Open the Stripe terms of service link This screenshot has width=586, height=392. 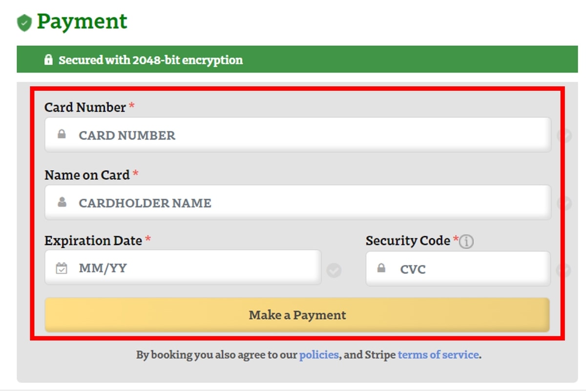[x=439, y=355]
